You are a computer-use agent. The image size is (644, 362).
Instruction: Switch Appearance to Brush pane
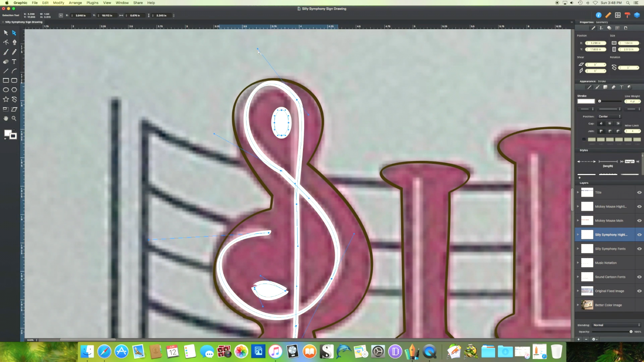(597, 87)
